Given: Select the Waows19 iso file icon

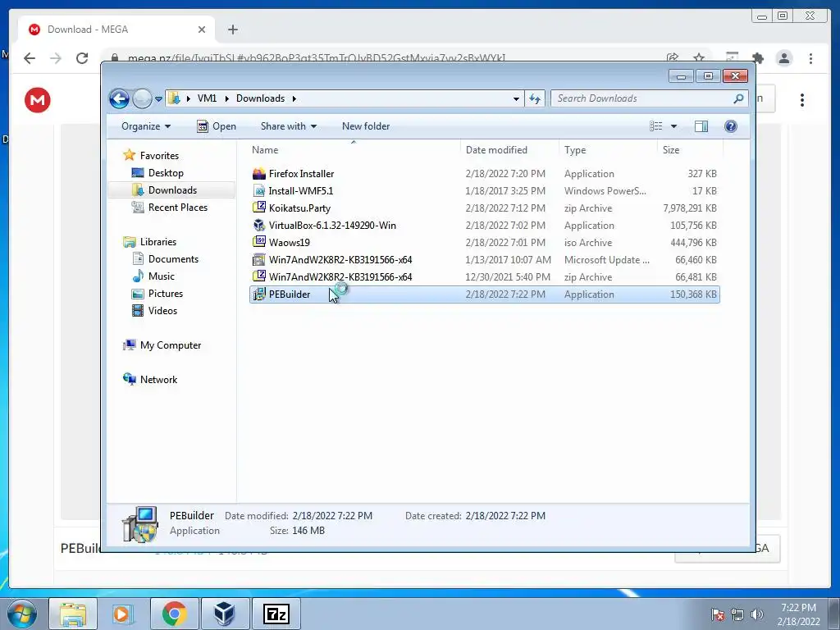Looking at the screenshot, I should tap(258, 243).
